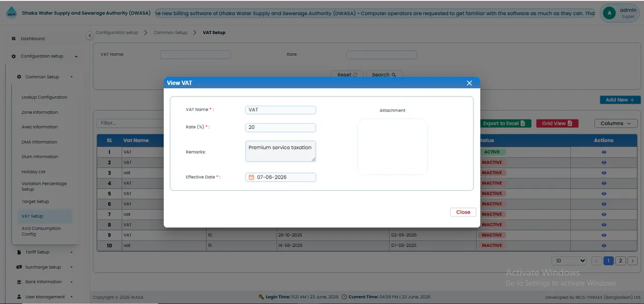Screen dimensions: 644x304
Task: Open the admin user avatar
Action: tap(609, 13)
